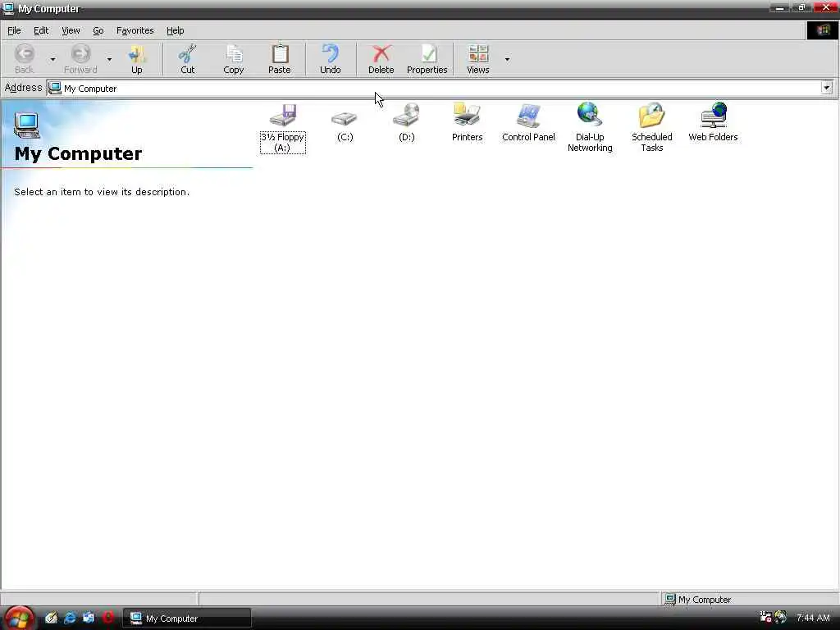This screenshot has height=630, width=840.
Task: Click the Views toolbar icon
Action: point(478,54)
